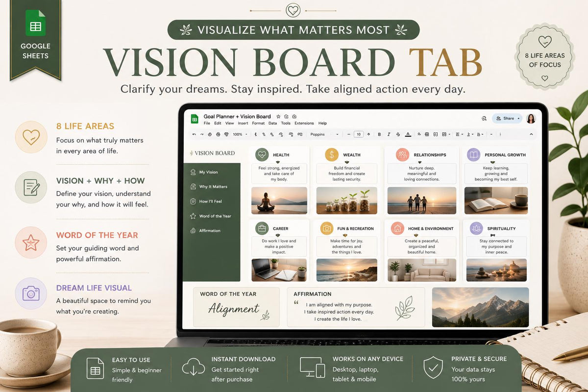
Task: Open the Insert menu
Action: (243, 123)
